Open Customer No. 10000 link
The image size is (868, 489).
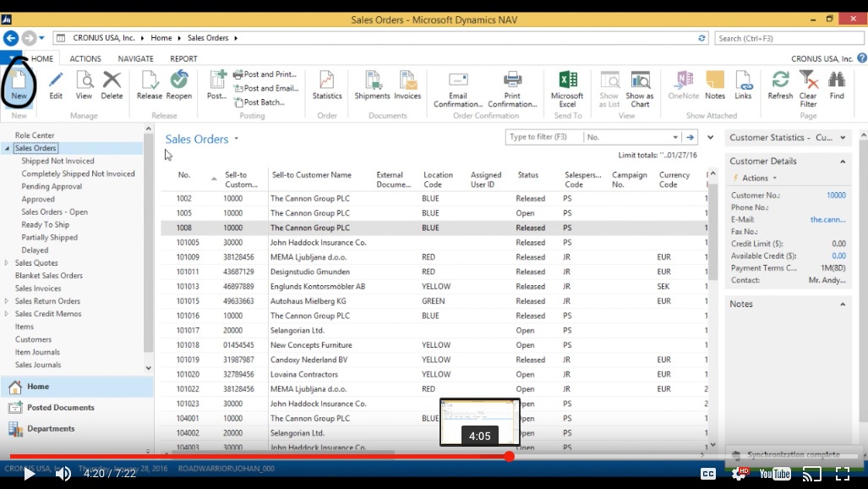pyautogui.click(x=836, y=195)
